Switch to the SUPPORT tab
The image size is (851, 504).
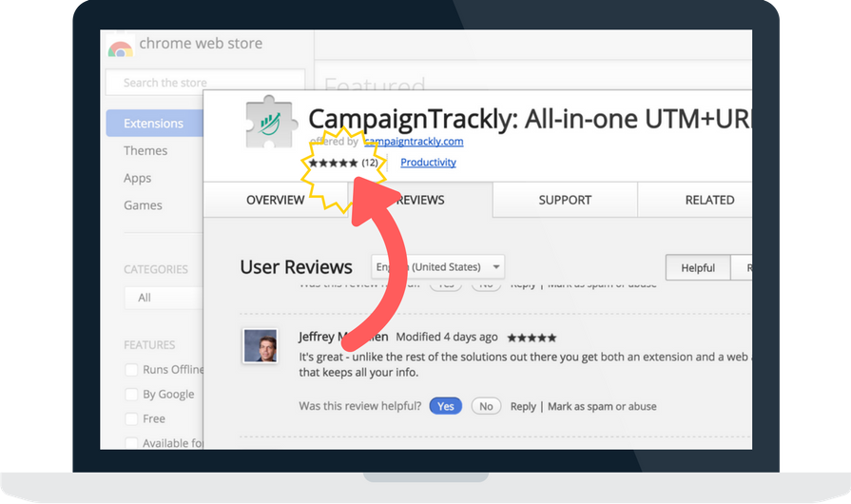point(565,200)
